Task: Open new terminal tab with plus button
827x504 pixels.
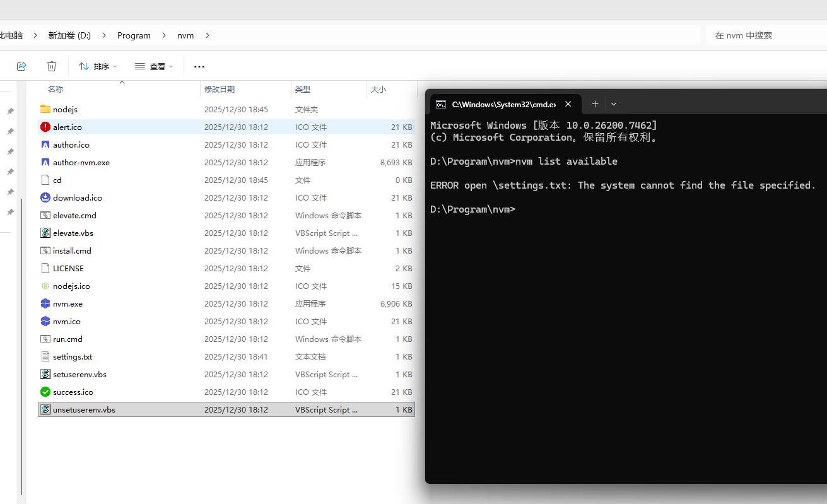Action: [595, 104]
